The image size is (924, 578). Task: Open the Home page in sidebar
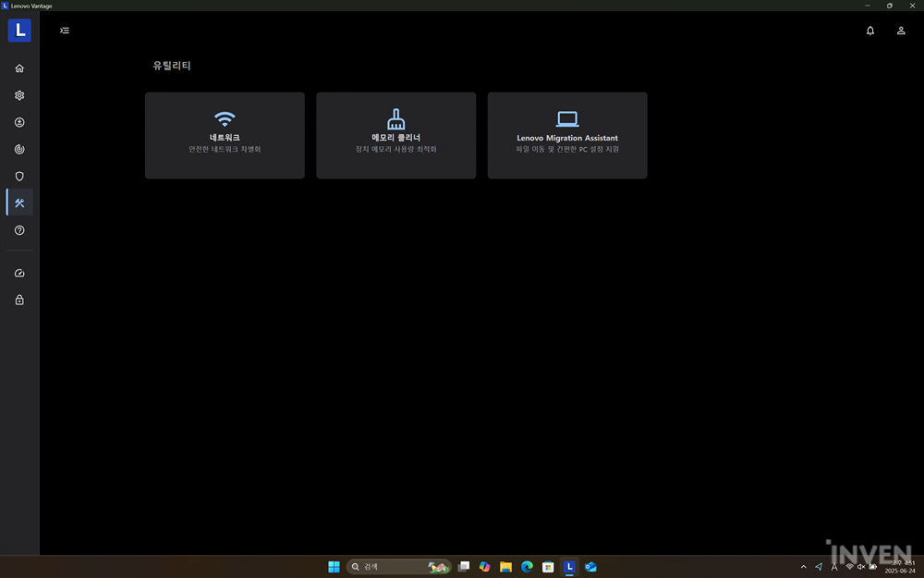tap(19, 68)
